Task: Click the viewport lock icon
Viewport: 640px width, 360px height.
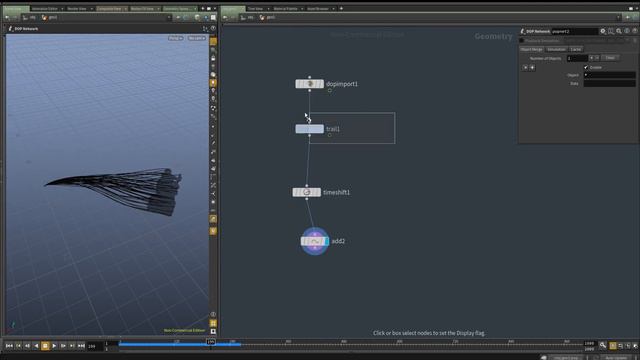Action: coord(213,58)
